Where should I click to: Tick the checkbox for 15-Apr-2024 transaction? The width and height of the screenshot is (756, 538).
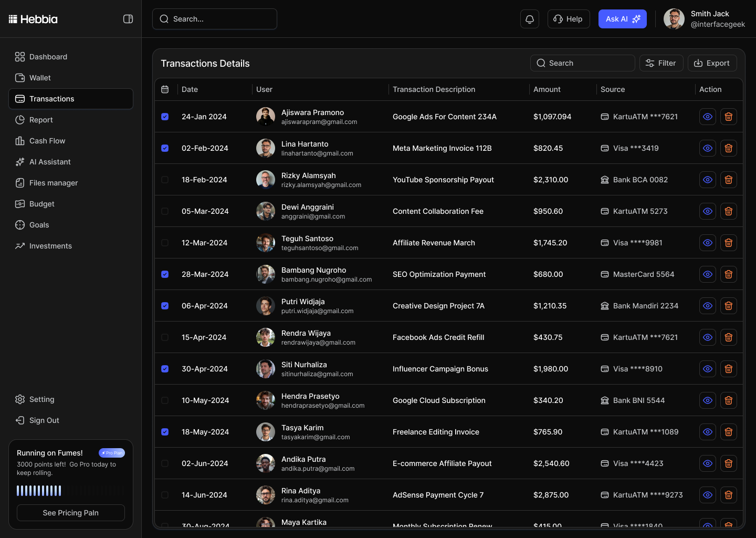coord(165,337)
